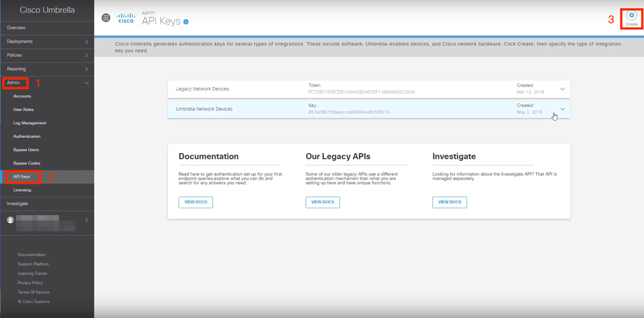Click the Umbrella Network Devices key value
The width and height of the screenshot is (644, 318).
coord(349,112)
